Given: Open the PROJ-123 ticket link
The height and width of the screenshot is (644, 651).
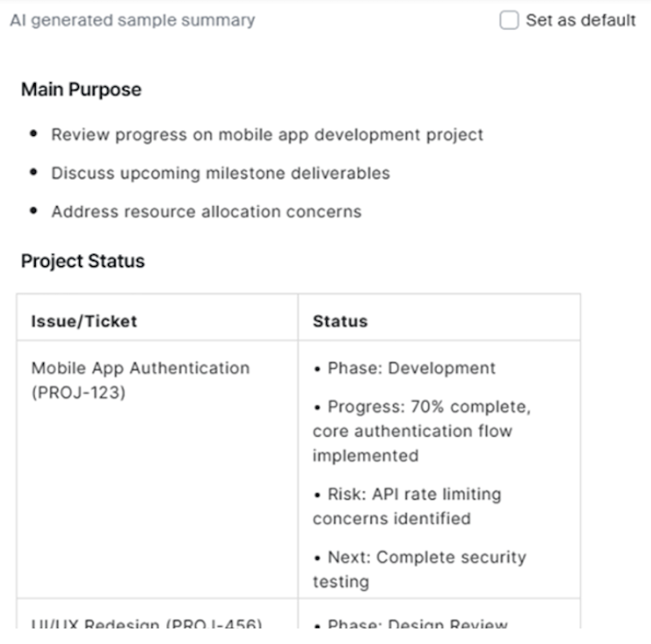Looking at the screenshot, I should pyautogui.click(x=79, y=391).
